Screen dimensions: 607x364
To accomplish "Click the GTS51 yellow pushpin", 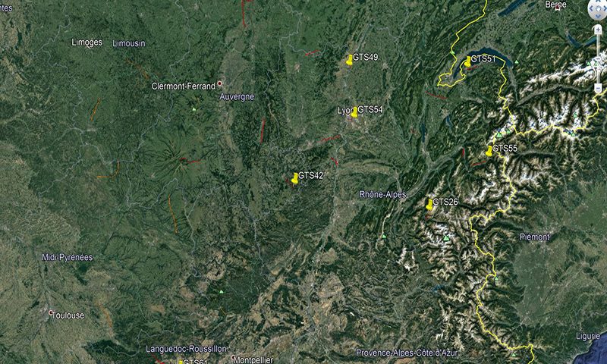I will 467,61.
